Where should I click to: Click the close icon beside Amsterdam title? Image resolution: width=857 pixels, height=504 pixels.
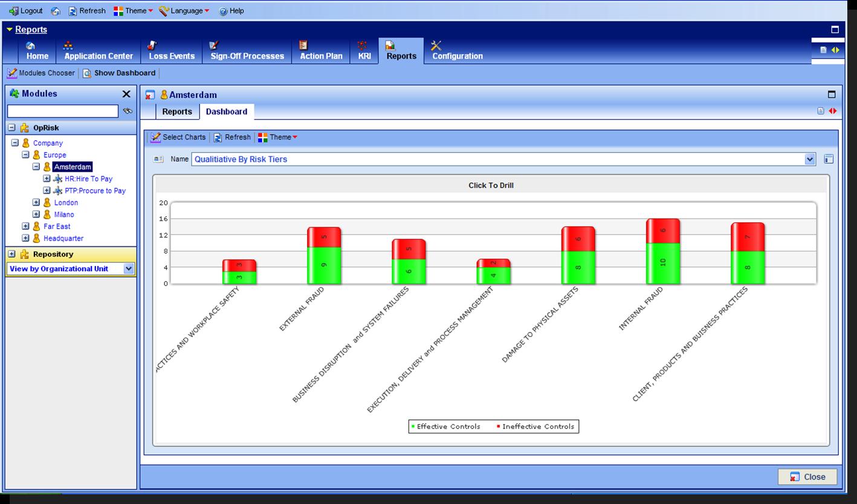click(150, 95)
